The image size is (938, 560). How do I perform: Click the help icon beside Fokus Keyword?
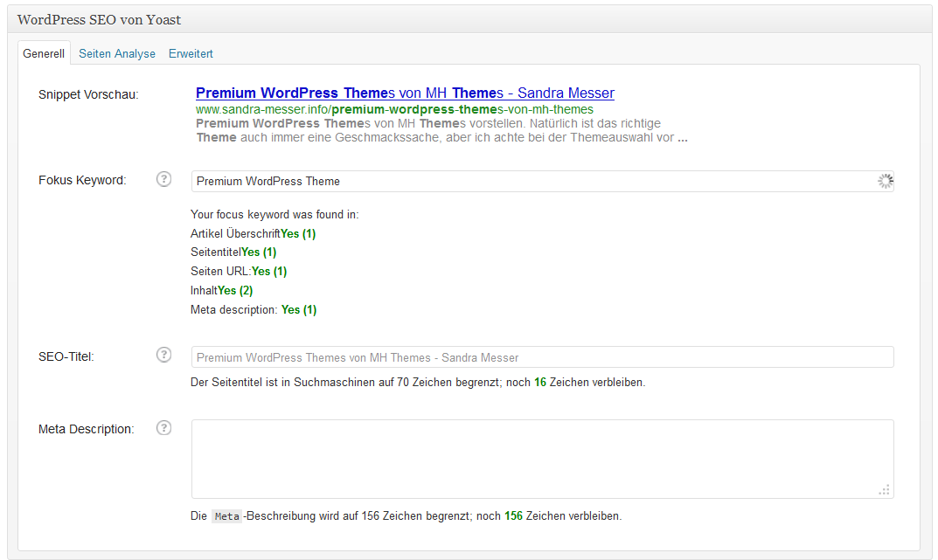point(163,179)
